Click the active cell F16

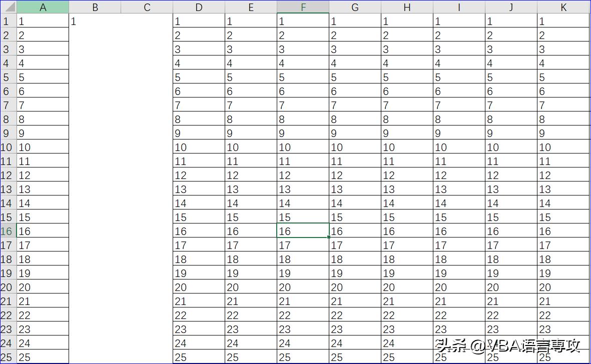pyautogui.click(x=303, y=231)
